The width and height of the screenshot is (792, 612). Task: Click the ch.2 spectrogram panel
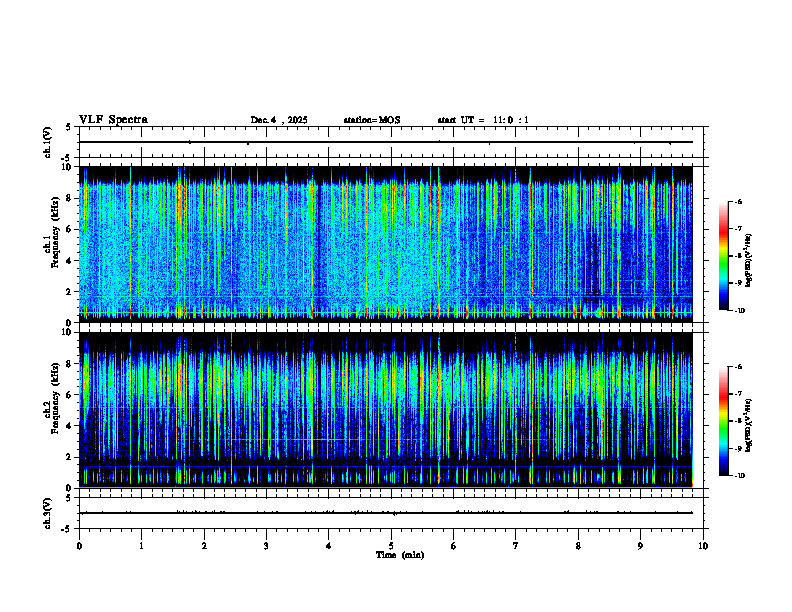tap(386, 410)
